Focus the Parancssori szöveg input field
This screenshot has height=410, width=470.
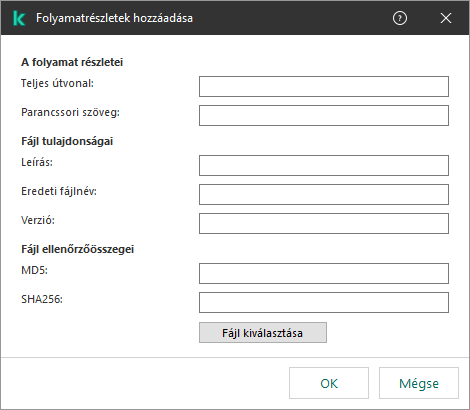click(324, 116)
